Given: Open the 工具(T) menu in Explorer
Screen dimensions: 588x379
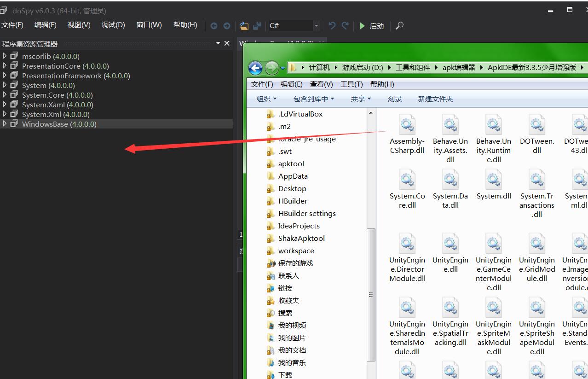Looking at the screenshot, I should coord(352,84).
